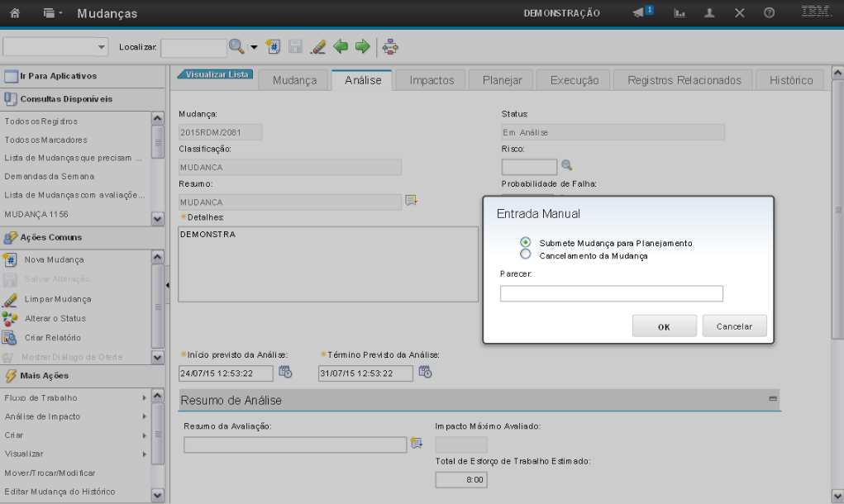Open the Risco lookup magnifier icon
The image size is (844, 504).
[566, 164]
